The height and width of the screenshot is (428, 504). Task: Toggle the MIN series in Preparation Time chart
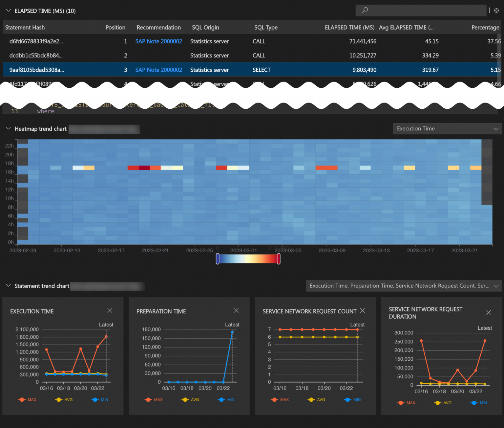226,399
